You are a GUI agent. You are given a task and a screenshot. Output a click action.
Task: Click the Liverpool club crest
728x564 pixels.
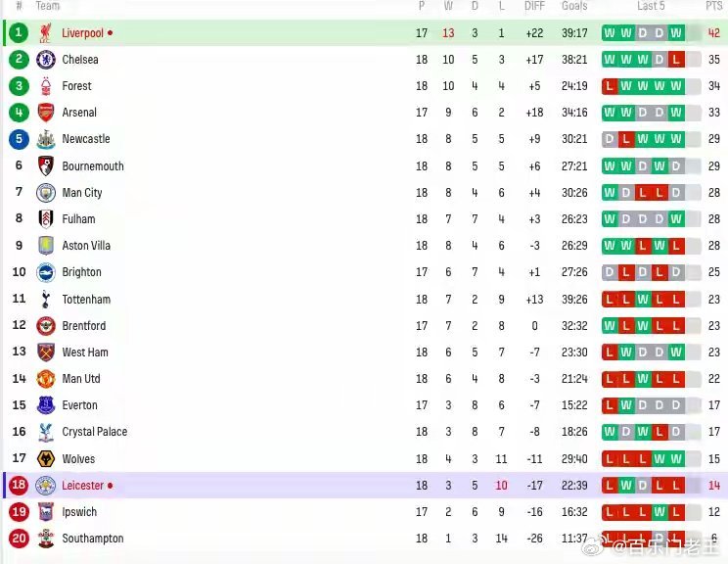tap(45, 33)
